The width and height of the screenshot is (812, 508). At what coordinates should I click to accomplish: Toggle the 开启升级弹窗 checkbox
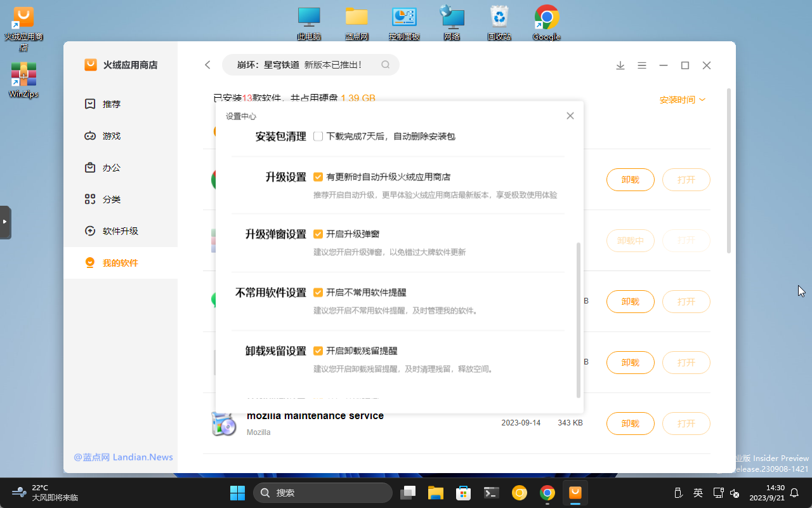click(318, 234)
